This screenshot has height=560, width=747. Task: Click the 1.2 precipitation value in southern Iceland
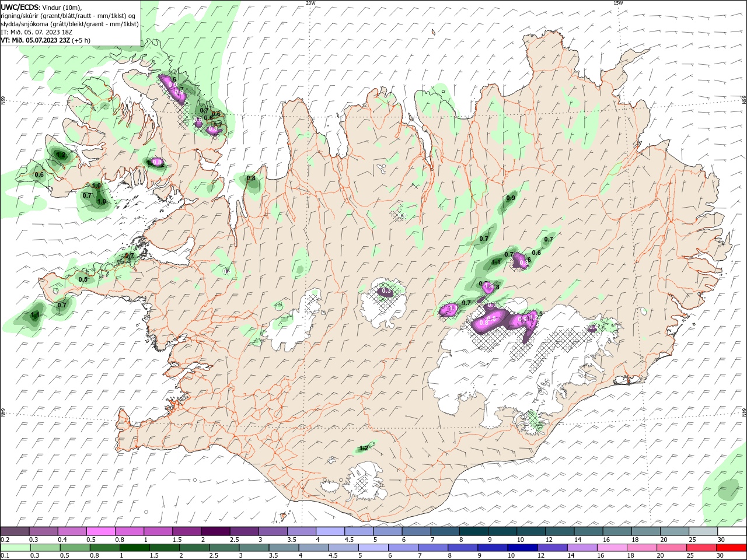pyautogui.click(x=364, y=448)
